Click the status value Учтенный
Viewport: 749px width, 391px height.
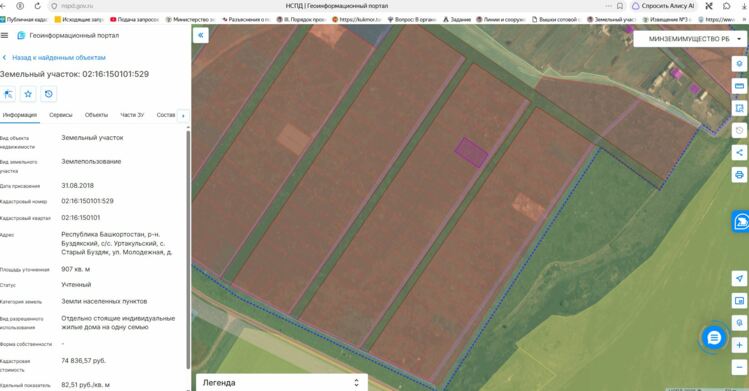(x=76, y=285)
